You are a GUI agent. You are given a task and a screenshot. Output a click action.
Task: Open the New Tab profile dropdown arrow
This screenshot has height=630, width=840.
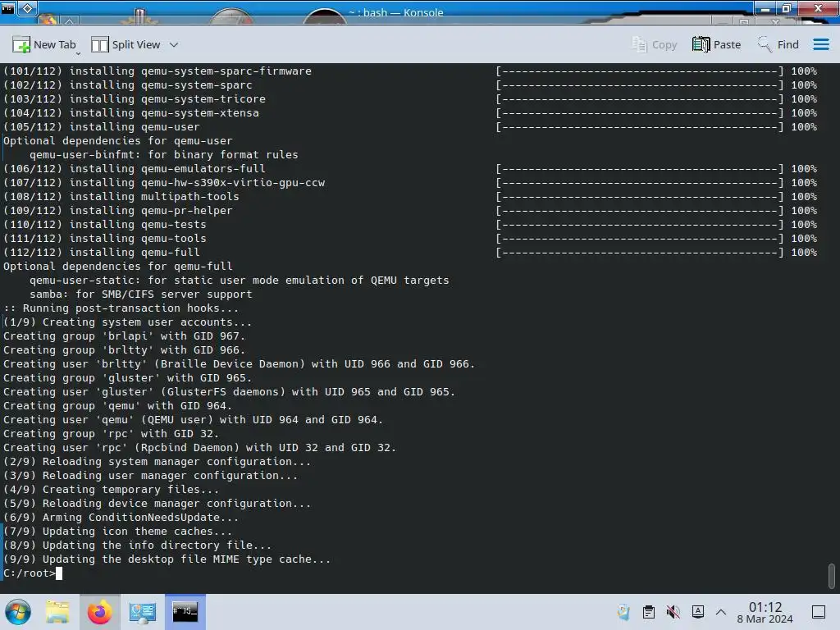coord(78,53)
